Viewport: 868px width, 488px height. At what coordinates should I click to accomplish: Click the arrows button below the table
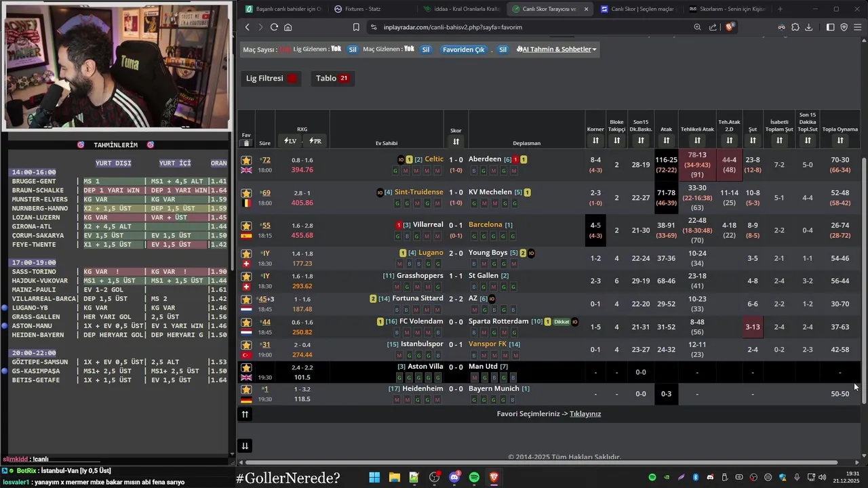[245, 414]
